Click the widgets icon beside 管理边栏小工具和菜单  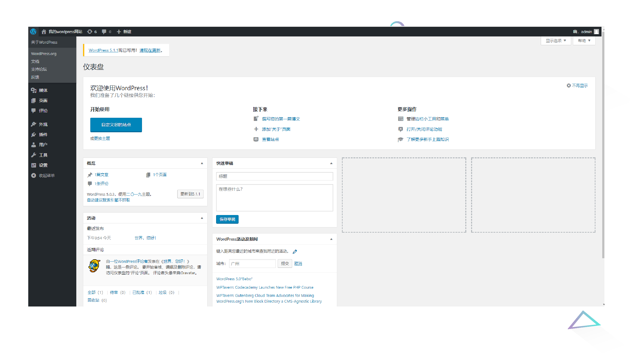[x=401, y=119]
